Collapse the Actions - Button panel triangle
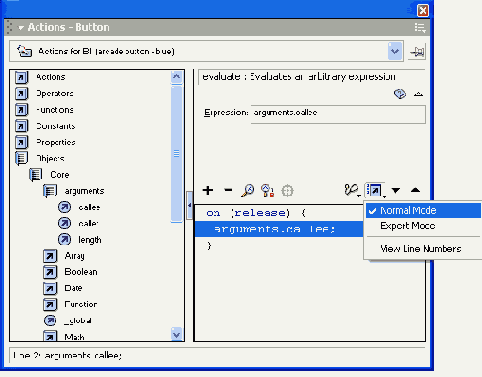This screenshot has width=482, height=377. 21,28
